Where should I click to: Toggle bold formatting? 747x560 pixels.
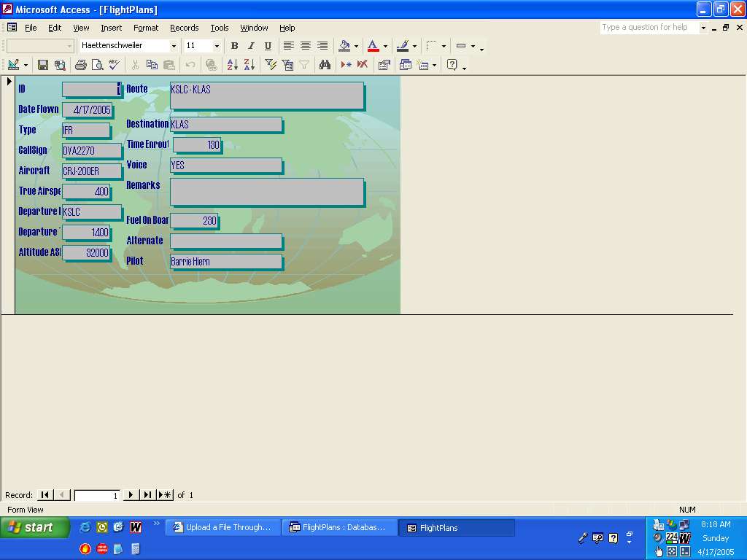234,46
